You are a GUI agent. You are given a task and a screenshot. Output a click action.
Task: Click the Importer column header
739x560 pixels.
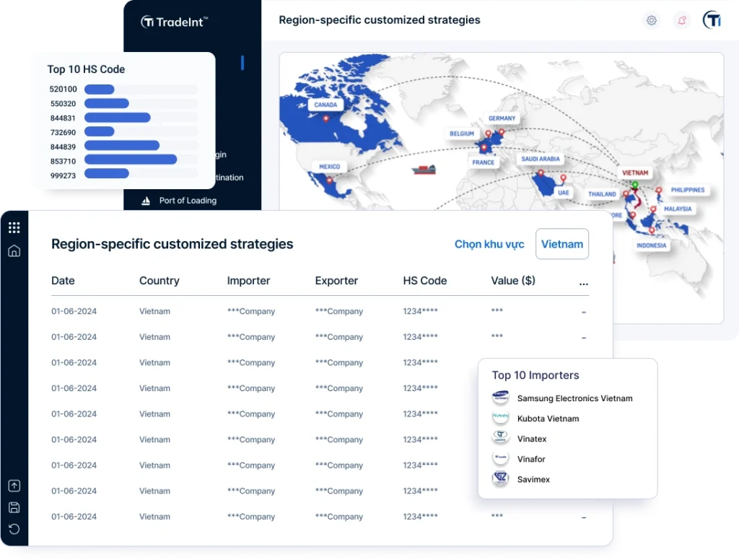(x=248, y=281)
